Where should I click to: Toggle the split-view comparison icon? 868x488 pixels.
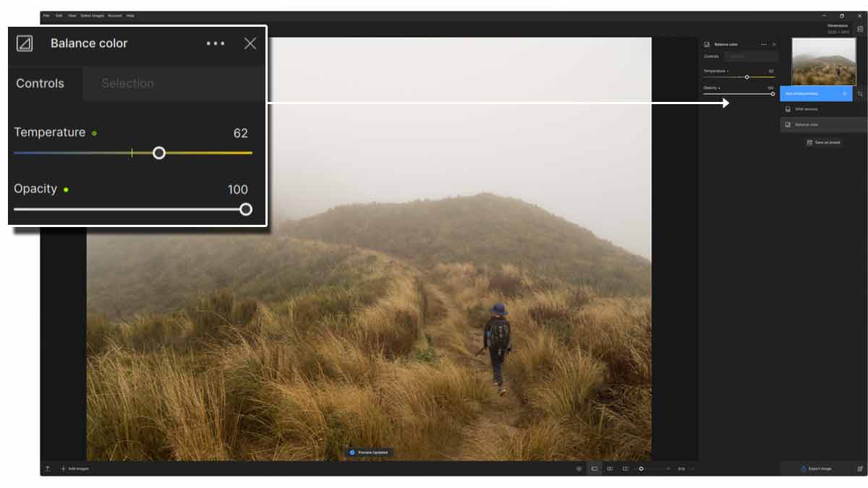(626, 468)
